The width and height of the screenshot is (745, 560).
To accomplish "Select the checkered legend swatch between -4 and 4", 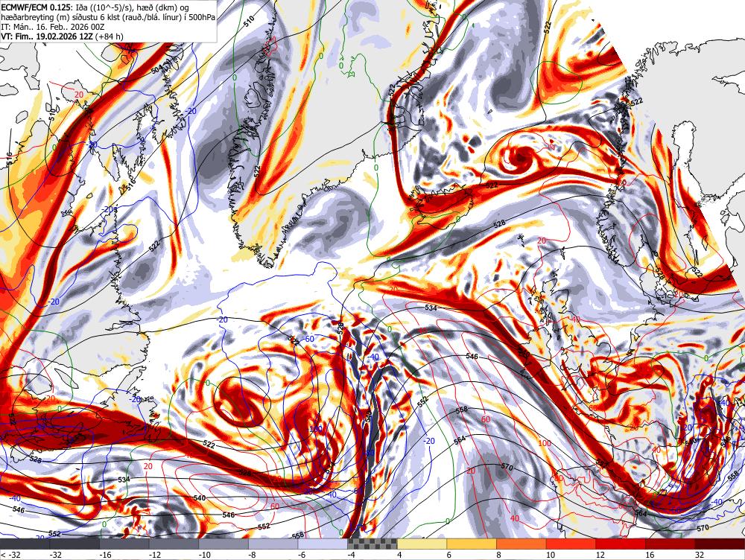I will pyautogui.click(x=372, y=544).
